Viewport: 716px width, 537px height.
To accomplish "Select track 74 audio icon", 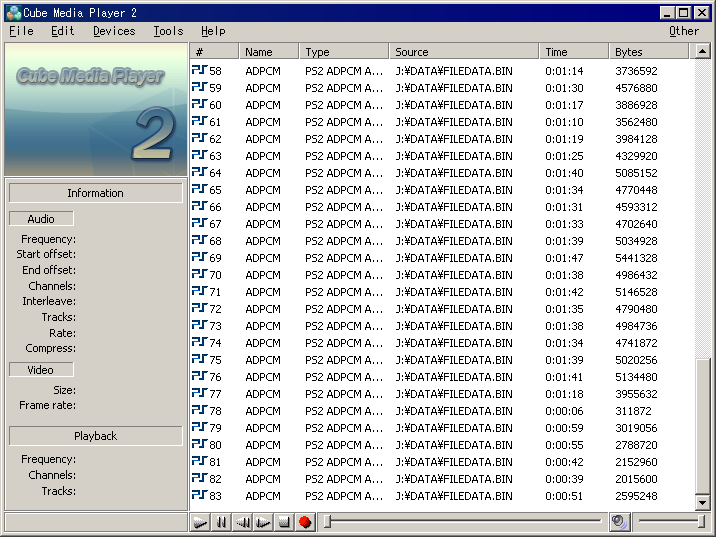I will [x=200, y=342].
